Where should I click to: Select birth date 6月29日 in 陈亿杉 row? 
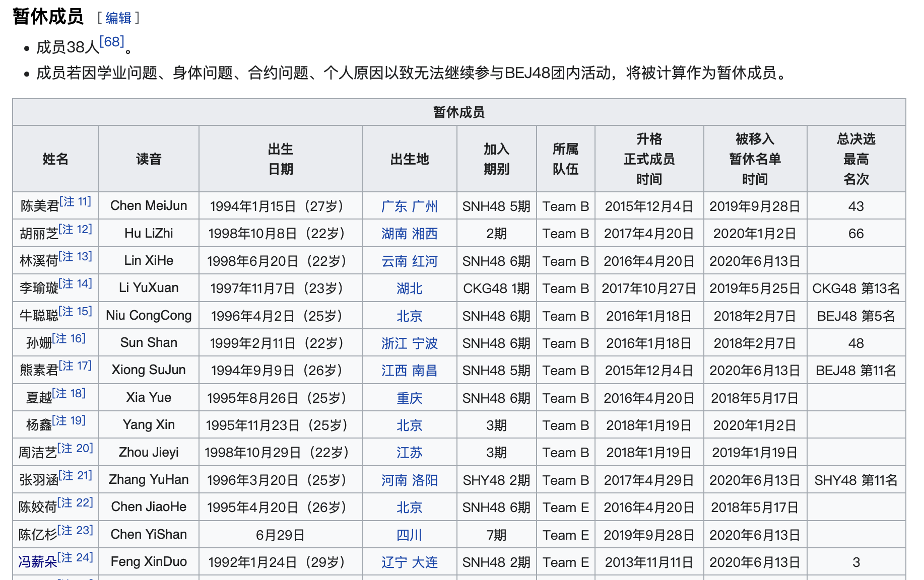click(281, 535)
